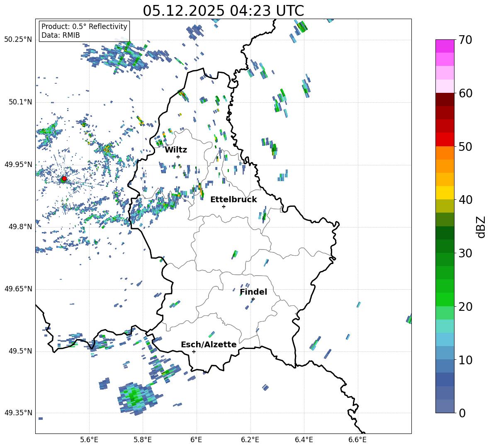491x448 pixels.
Task: Click the Findel station cross marker
Action: click(x=253, y=299)
